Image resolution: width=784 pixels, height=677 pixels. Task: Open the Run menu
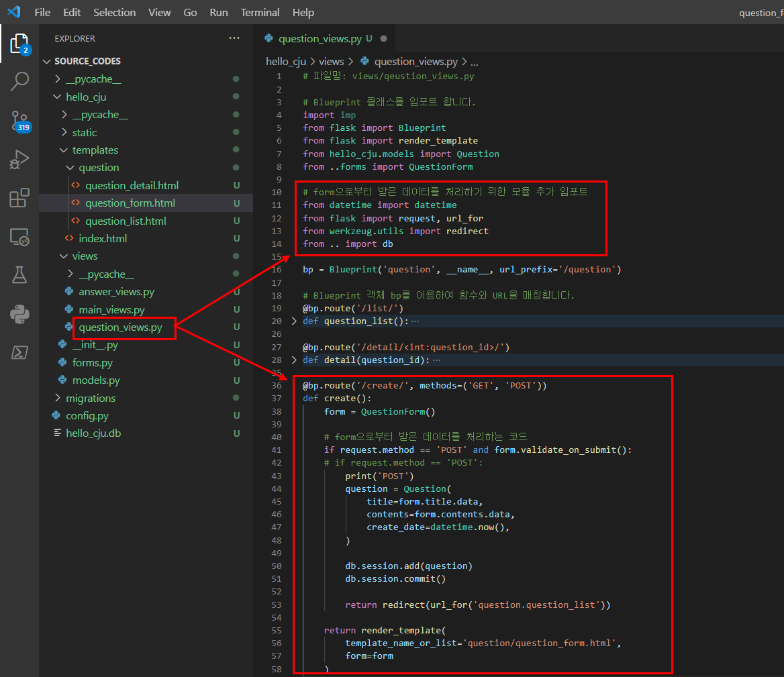click(219, 13)
